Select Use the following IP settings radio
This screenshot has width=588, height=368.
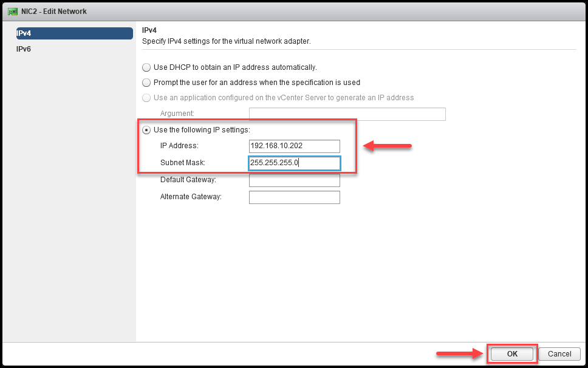146,130
